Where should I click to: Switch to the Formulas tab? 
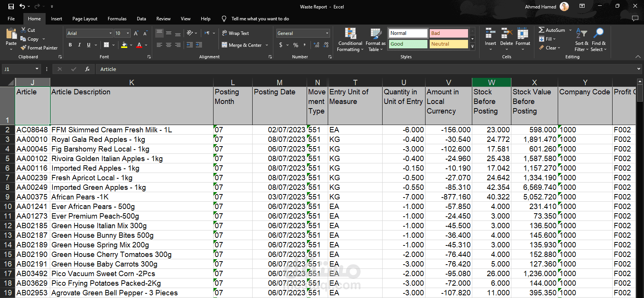117,18
